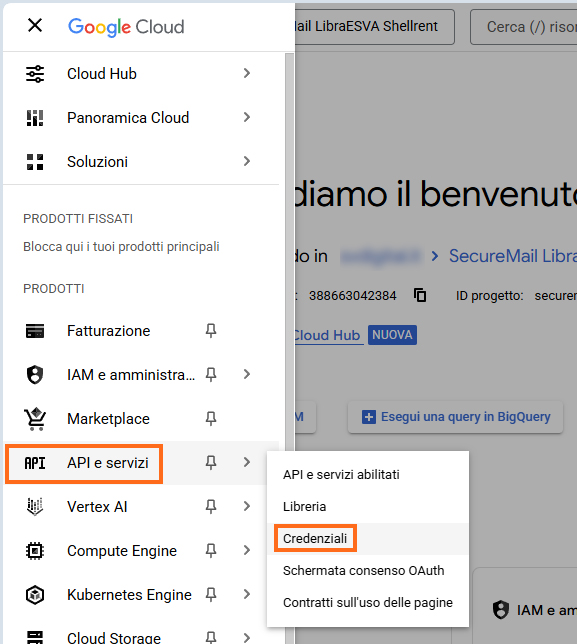Screen dimensions: 577x644
Task: Open the Marketplace menu entry
Action: [108, 419]
